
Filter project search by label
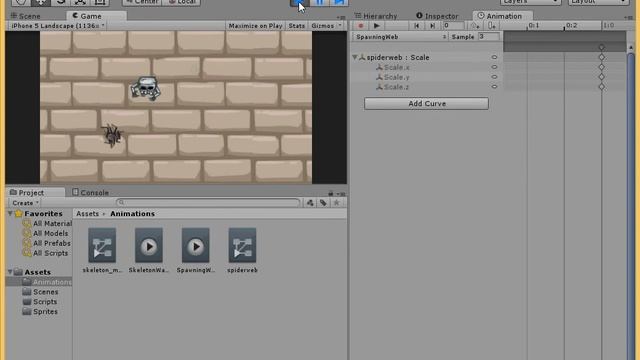323,203
